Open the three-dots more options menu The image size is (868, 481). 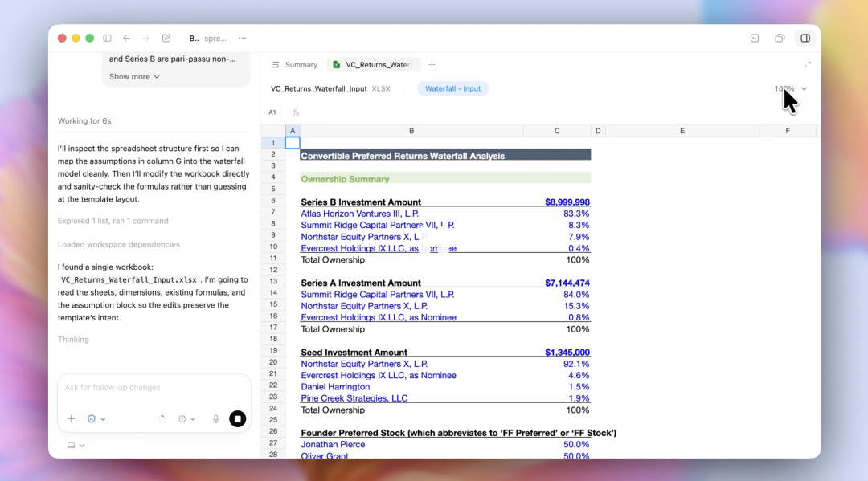click(x=242, y=38)
